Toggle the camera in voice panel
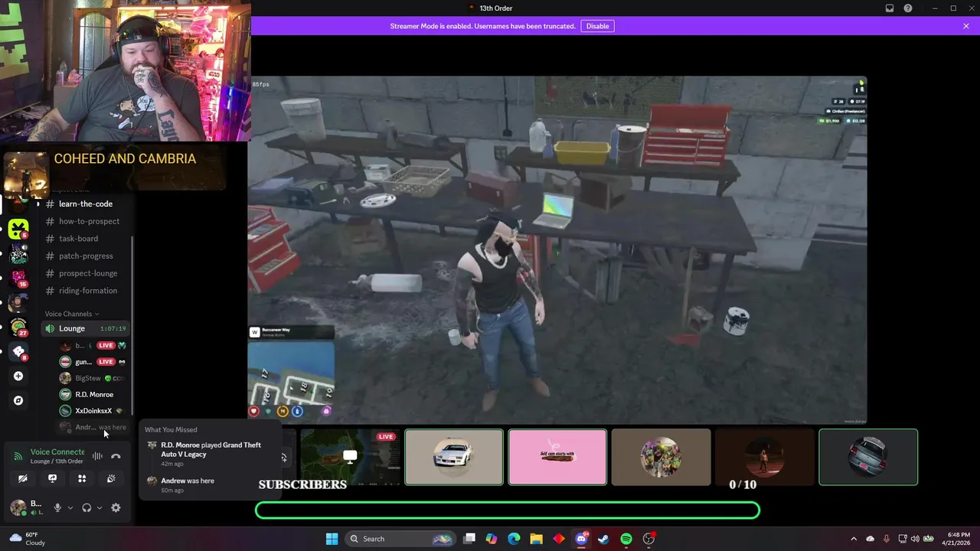Image resolution: width=980 pixels, height=551 pixels. tap(22, 478)
